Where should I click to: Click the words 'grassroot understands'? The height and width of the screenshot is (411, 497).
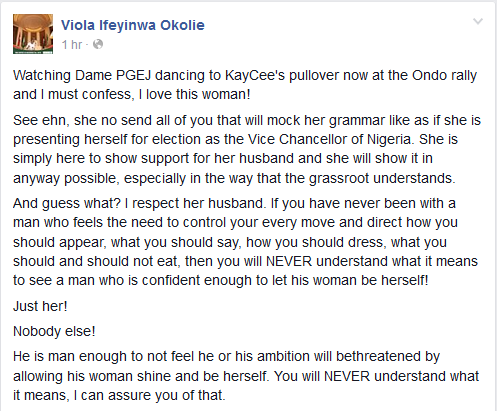click(x=382, y=178)
